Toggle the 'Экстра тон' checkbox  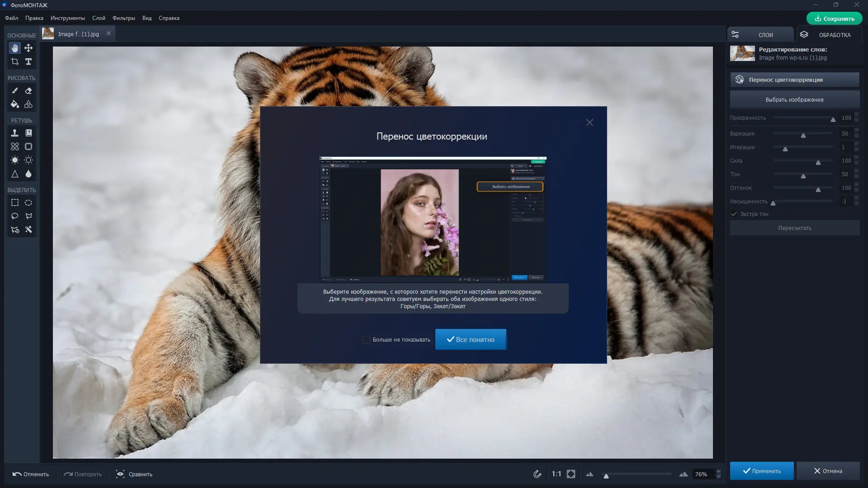(x=734, y=214)
